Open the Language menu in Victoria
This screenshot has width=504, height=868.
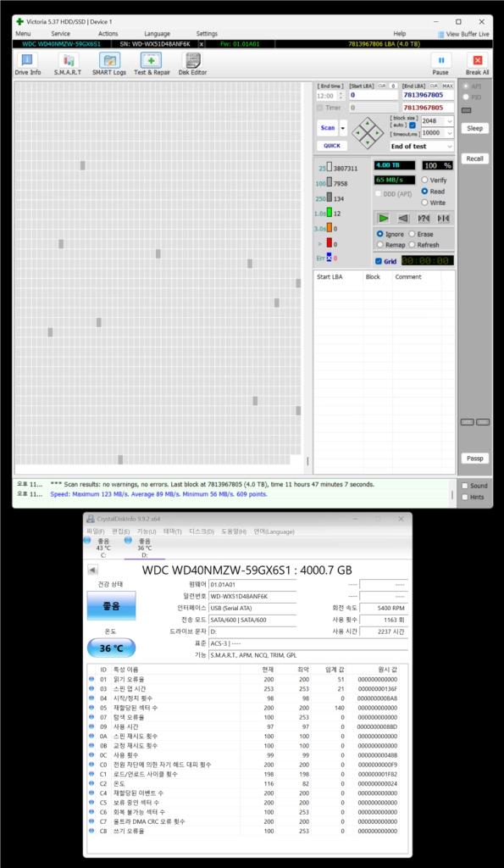(157, 34)
